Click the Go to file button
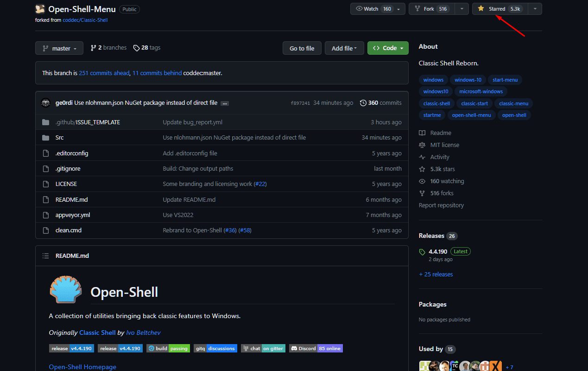The height and width of the screenshot is (371, 588). [x=302, y=48]
